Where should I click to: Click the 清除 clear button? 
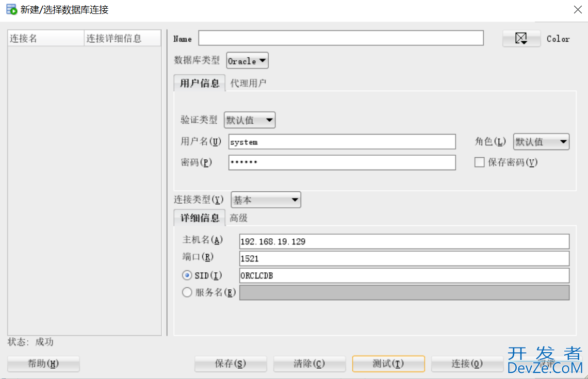pos(309,364)
